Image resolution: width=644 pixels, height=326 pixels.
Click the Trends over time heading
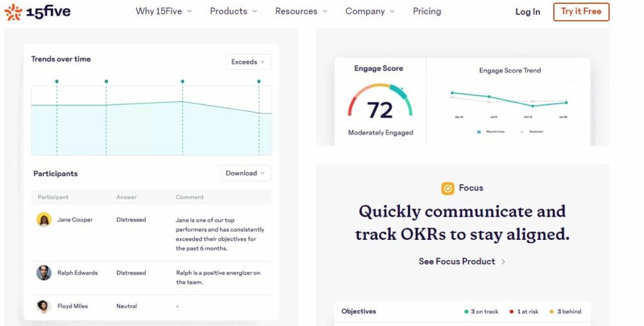coord(61,59)
